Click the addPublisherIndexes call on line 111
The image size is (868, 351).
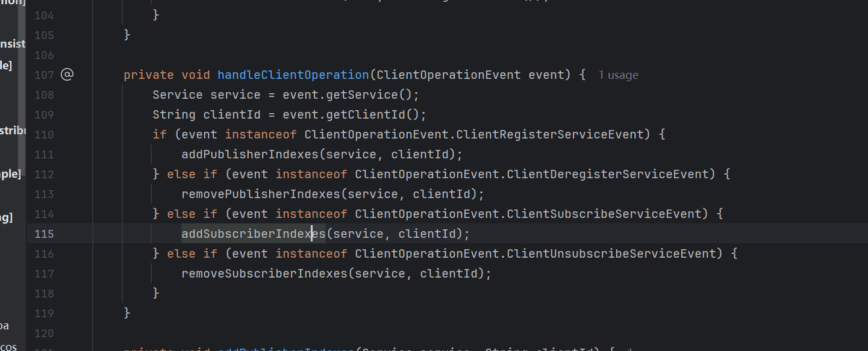(249, 154)
